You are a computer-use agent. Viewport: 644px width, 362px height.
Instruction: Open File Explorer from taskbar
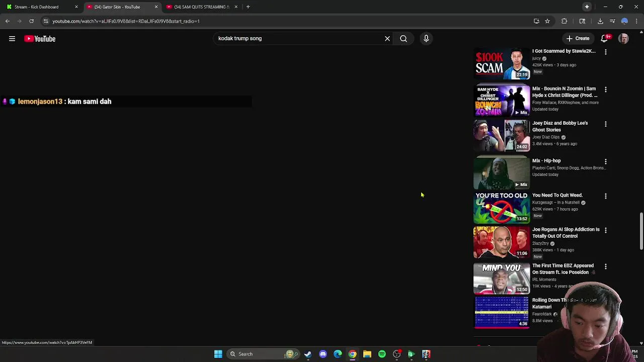[367, 354]
